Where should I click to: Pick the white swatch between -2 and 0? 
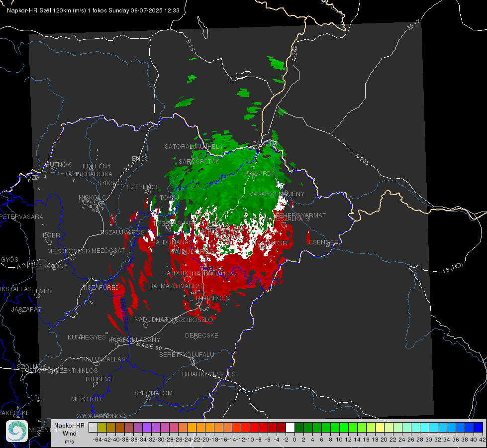pos(290,427)
